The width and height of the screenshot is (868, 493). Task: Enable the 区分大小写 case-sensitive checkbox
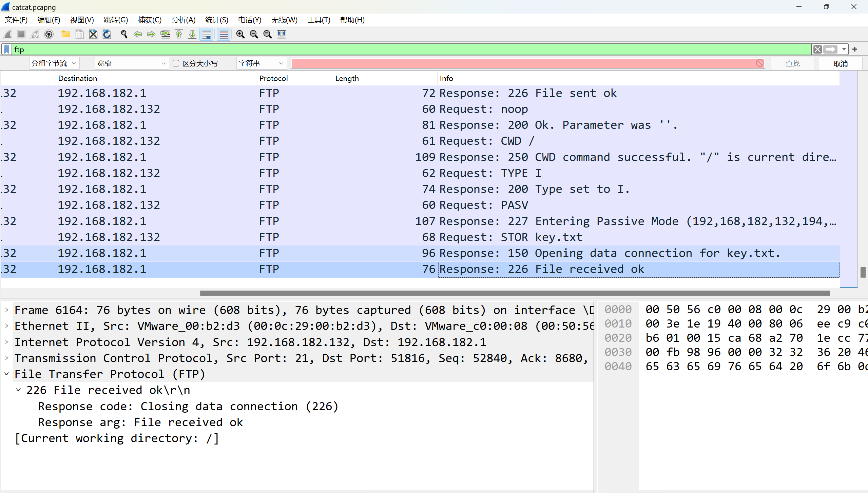tap(176, 63)
